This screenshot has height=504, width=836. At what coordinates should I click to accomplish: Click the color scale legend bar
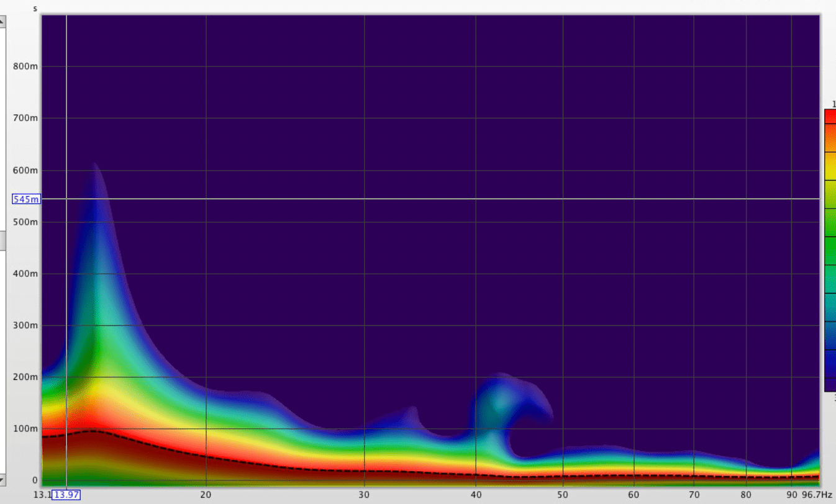[x=830, y=251]
